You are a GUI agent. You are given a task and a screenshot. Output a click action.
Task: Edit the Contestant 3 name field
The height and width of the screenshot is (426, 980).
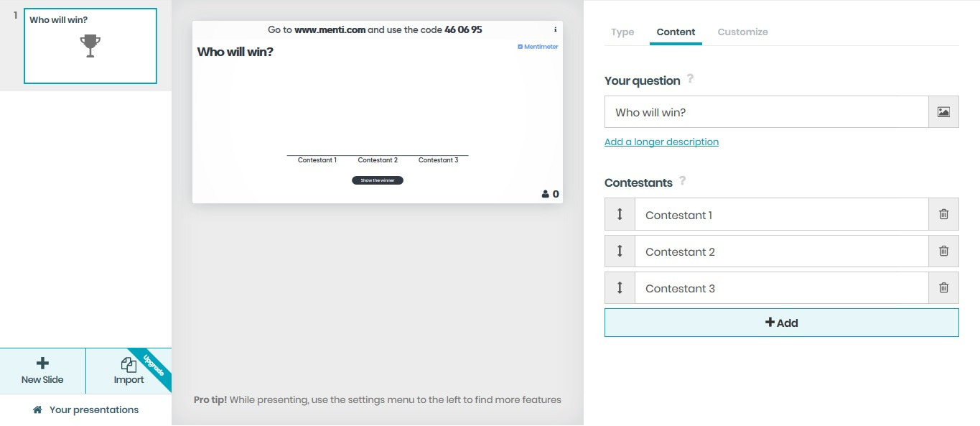point(782,288)
